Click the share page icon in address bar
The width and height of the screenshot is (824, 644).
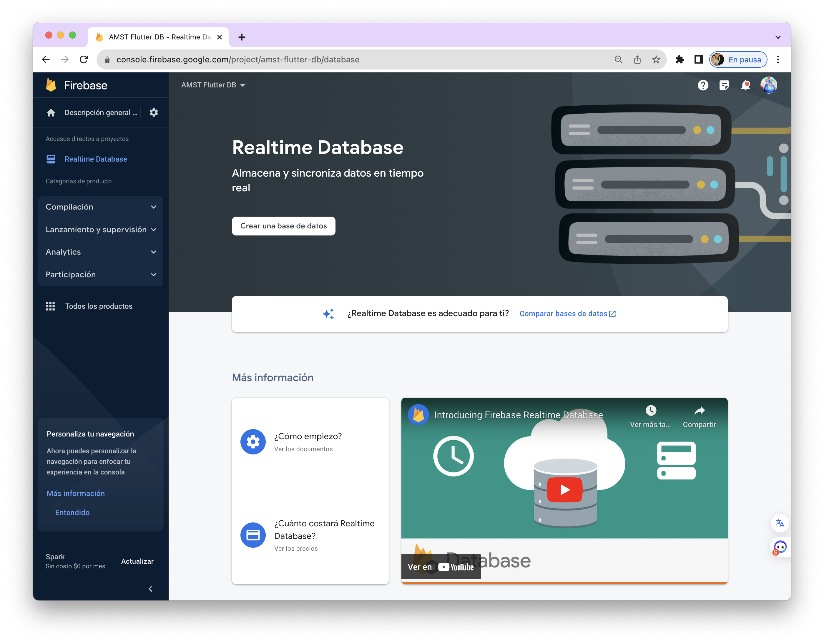[637, 60]
